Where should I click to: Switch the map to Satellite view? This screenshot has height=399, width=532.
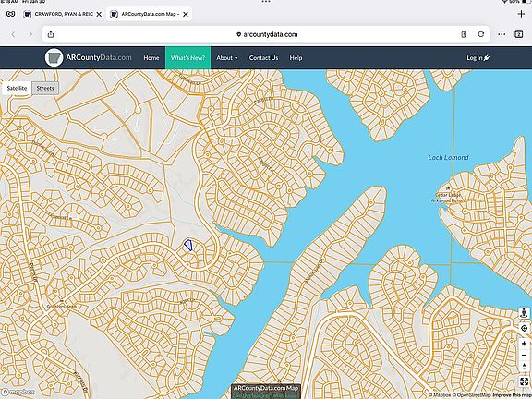tap(17, 89)
